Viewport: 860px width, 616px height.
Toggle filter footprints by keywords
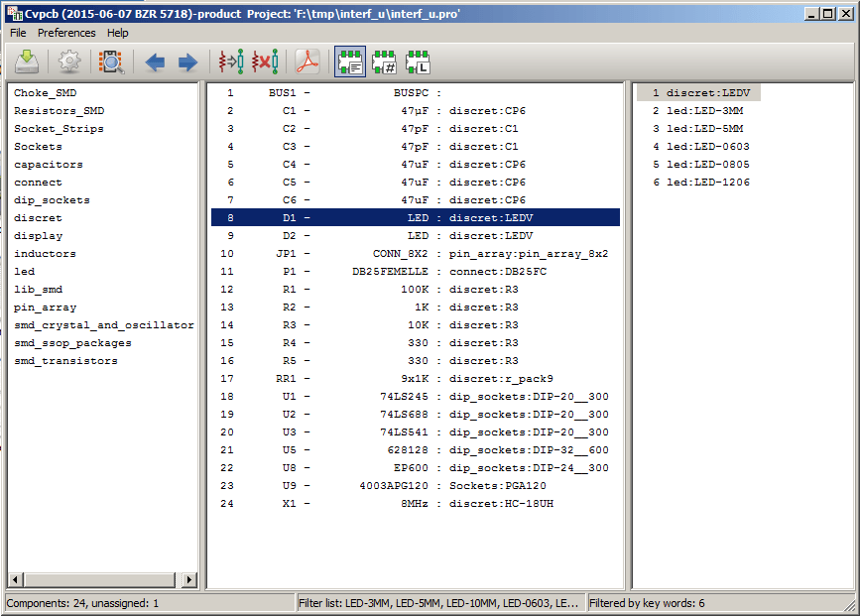350,62
